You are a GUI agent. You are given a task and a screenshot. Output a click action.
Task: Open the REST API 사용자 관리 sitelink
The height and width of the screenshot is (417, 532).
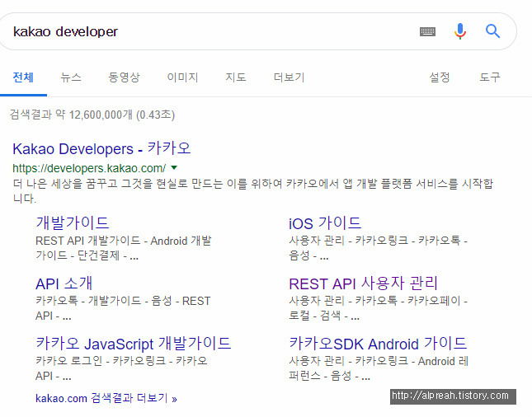(x=364, y=283)
